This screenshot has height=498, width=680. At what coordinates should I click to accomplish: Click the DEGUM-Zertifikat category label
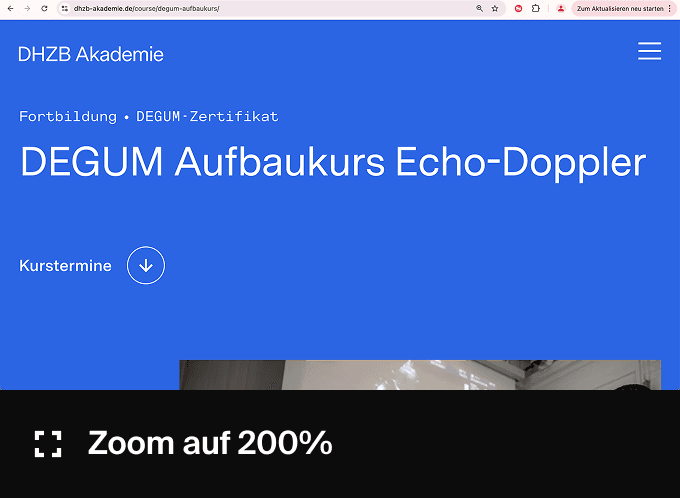click(207, 116)
